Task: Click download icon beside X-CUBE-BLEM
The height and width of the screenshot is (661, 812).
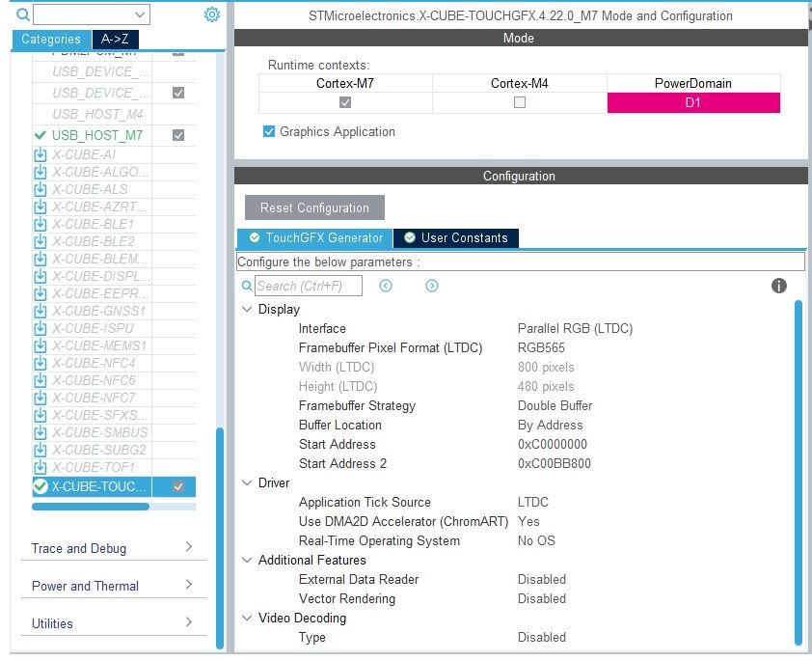Action: (x=40, y=259)
